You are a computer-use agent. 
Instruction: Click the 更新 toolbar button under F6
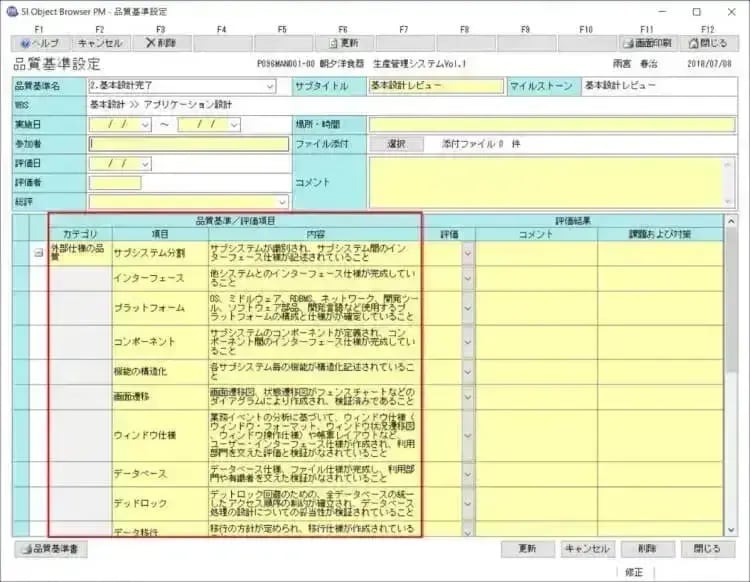pos(343,44)
